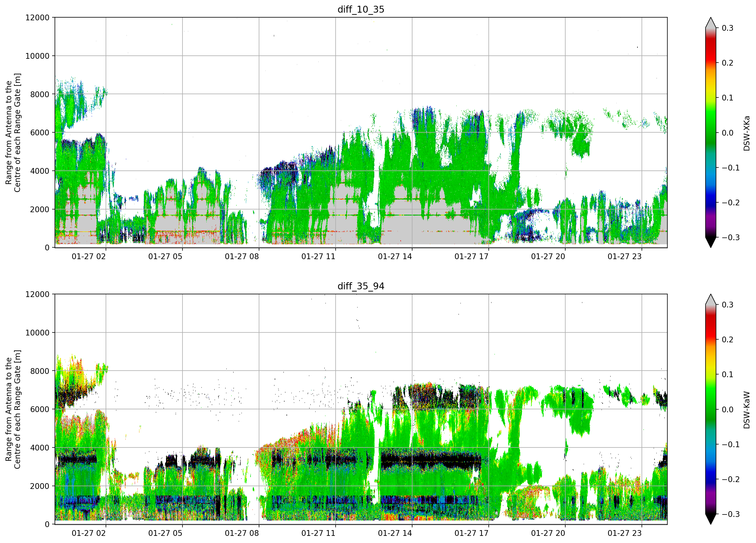Click "01-27 02" tick under diff_10_35 plot

pyautogui.click(x=89, y=256)
